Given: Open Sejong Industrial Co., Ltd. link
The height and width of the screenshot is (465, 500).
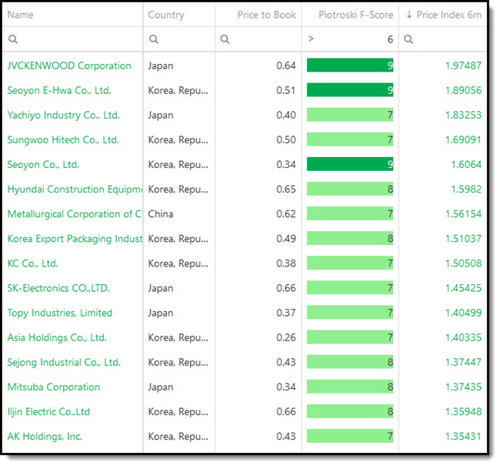Looking at the screenshot, I should [64, 362].
